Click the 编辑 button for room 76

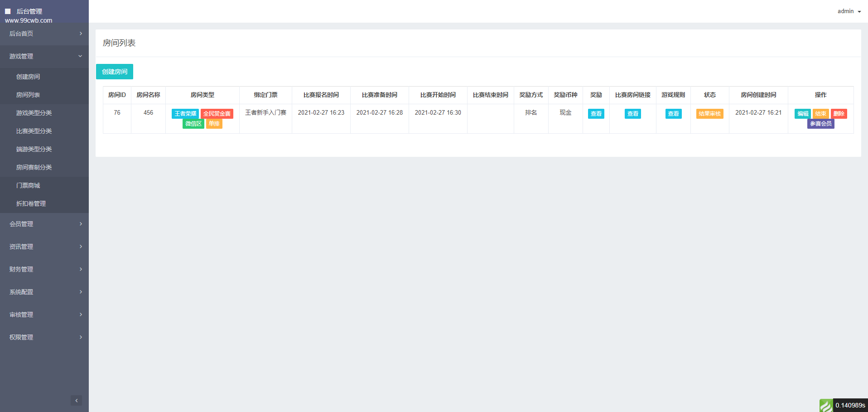tap(803, 114)
